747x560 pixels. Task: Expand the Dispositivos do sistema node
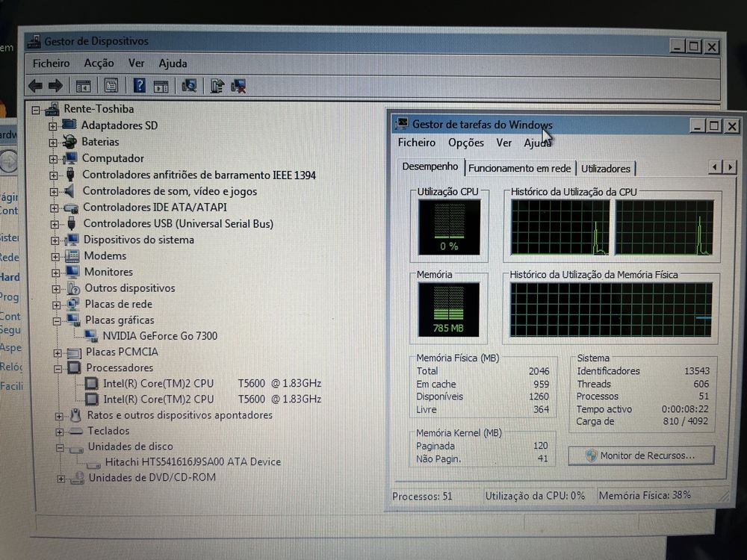[x=55, y=240]
